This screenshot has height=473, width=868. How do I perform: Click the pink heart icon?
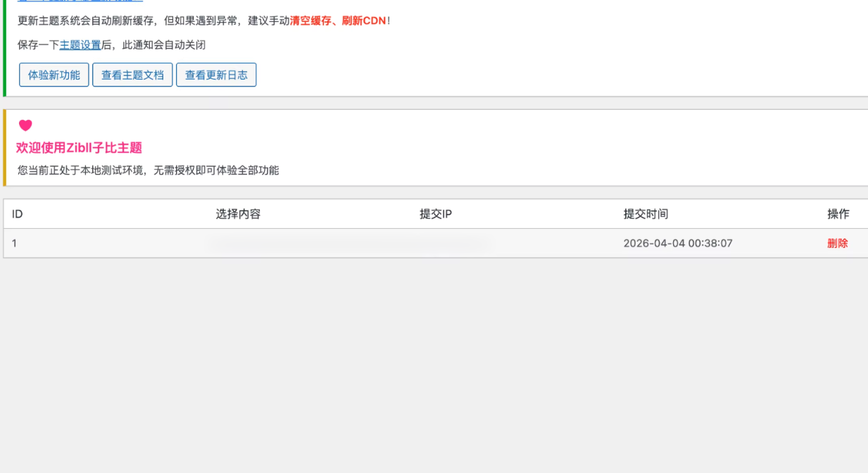tap(25, 125)
